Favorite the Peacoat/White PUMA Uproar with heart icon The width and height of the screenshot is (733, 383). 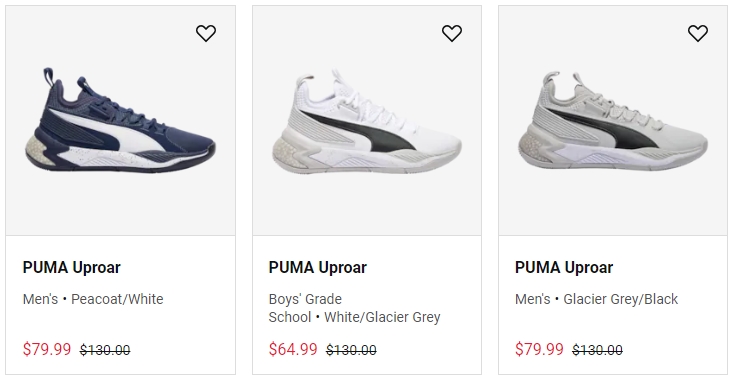[206, 33]
